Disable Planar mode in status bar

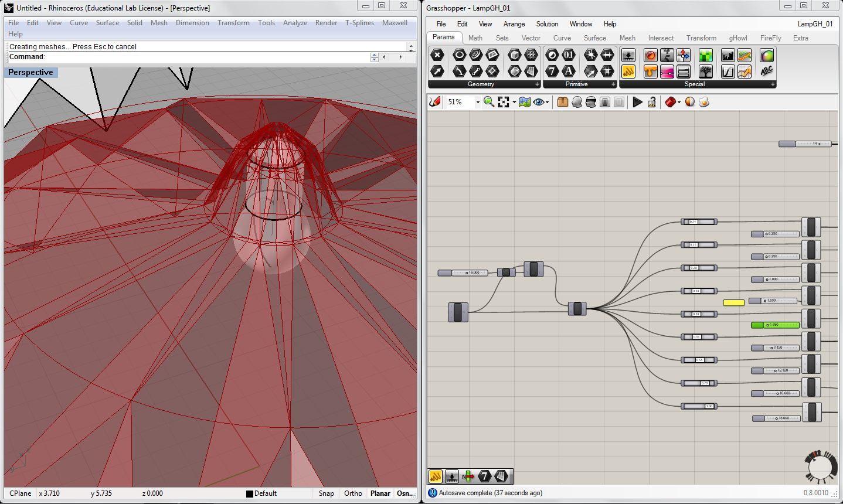[380, 493]
